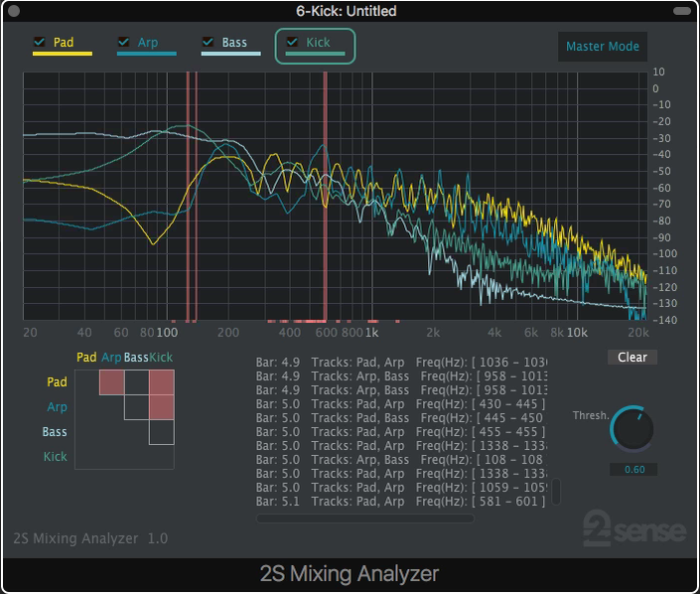Select the Pad–Arp collision matrix cell
The width and height of the screenshot is (700, 594).
111,382
